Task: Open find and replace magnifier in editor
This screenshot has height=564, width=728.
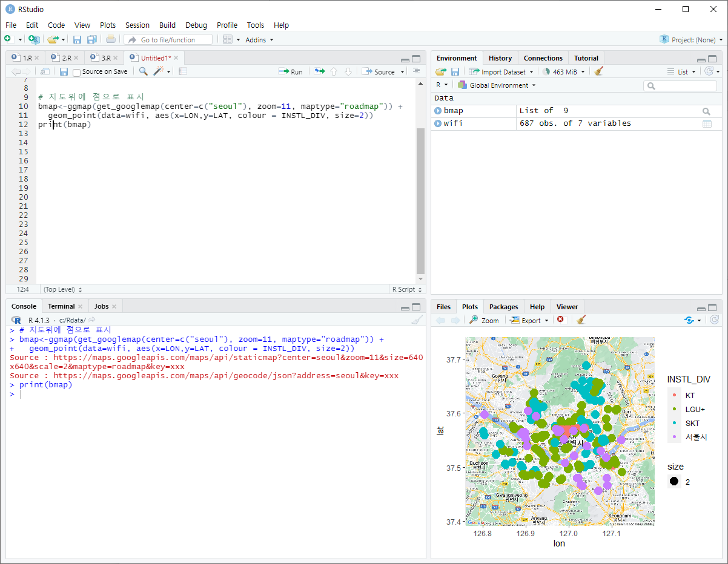Action: click(143, 71)
